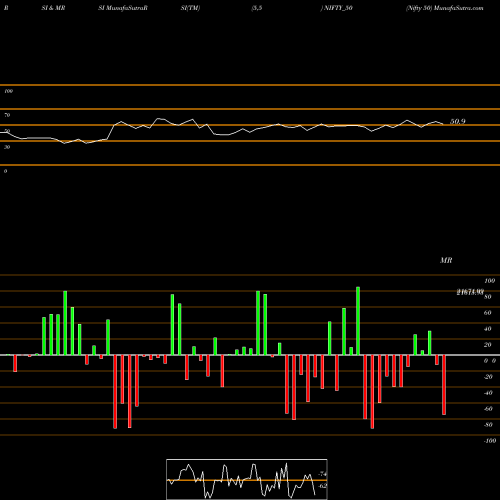Click the RSI axis label '100'
500x500 pixels.
[x=9, y=91]
